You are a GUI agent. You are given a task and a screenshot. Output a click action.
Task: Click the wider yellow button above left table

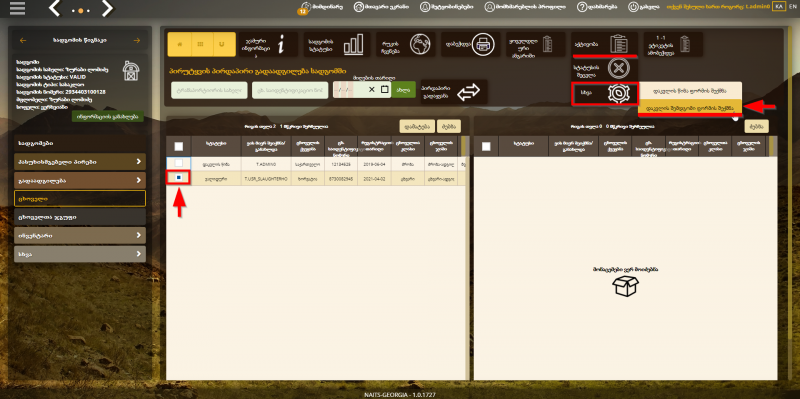tap(417, 126)
